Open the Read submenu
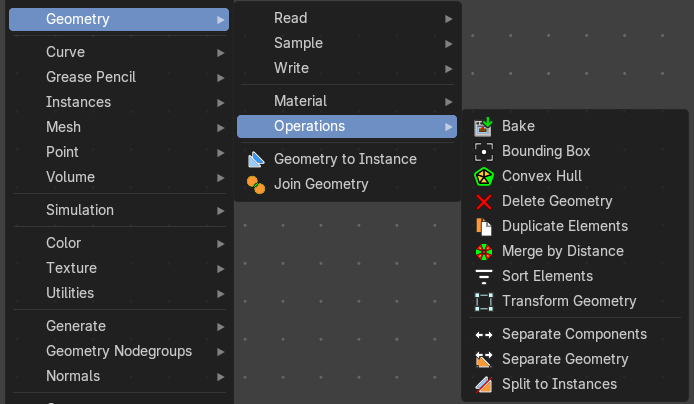Image resolution: width=694 pixels, height=404 pixels. coord(347,19)
